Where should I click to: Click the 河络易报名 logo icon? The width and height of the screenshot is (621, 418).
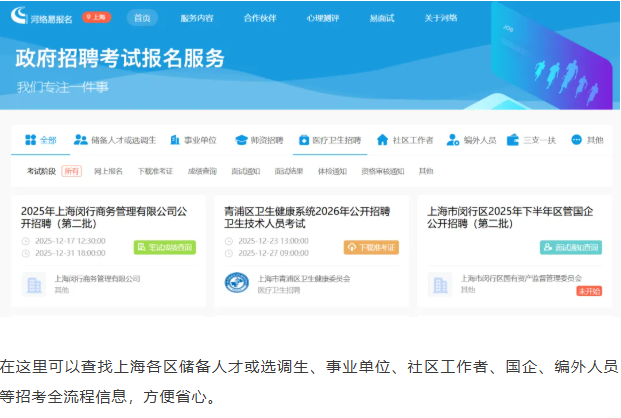click(22, 17)
